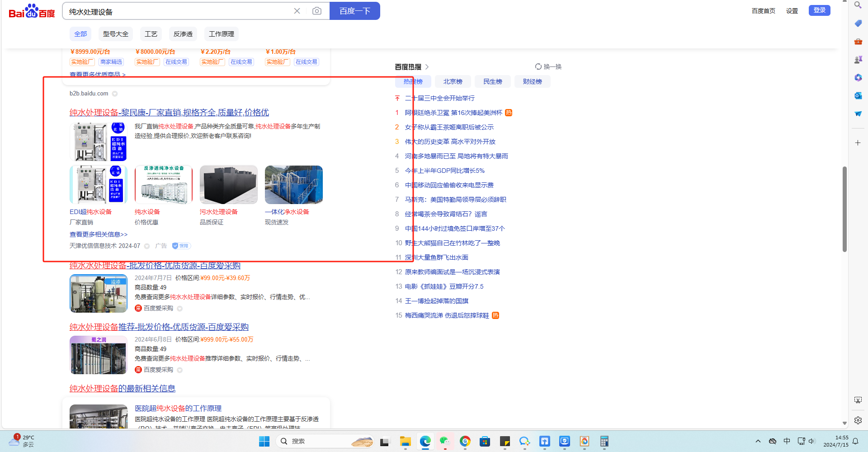Viewport: 868px width, 452px height.
Task: Click the red 百度爱采购 icon under the 2024年6月8日 result
Action: [x=138, y=370]
